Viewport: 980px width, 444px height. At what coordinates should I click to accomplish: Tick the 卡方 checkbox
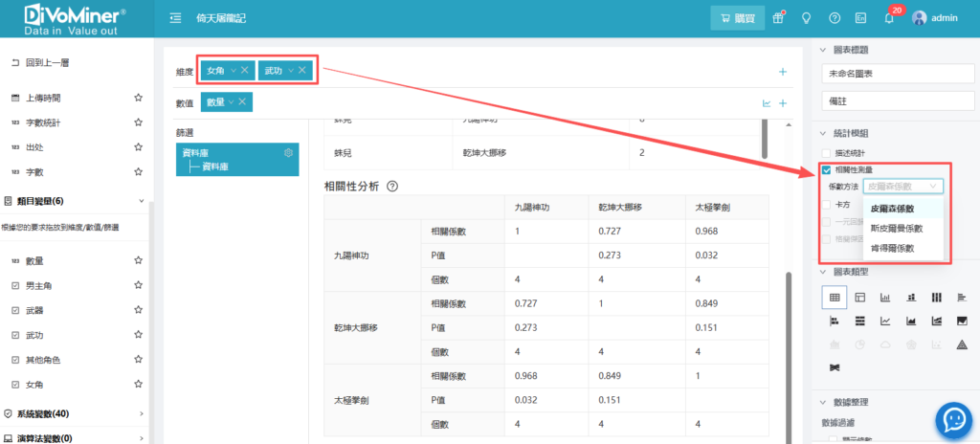827,204
